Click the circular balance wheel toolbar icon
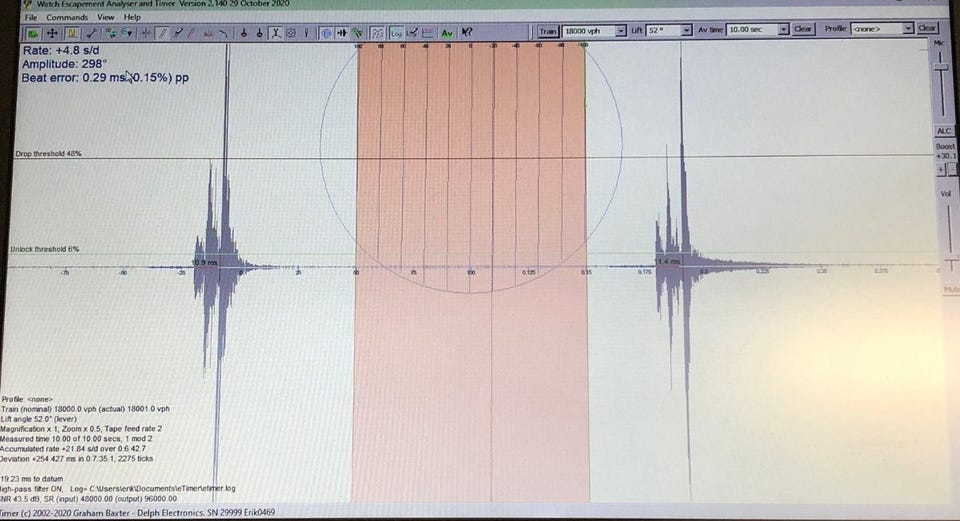 (x=291, y=33)
